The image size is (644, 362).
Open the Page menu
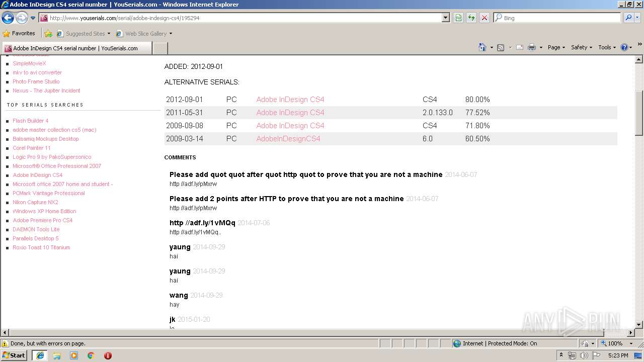(x=556, y=47)
